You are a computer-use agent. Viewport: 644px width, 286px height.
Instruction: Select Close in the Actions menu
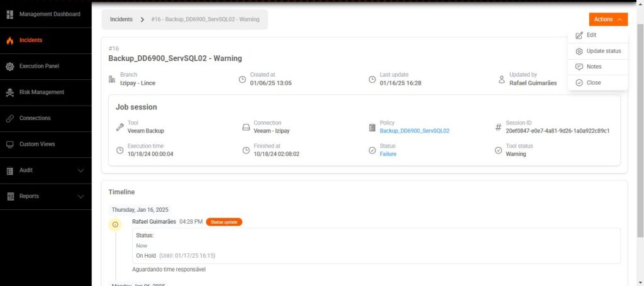tap(593, 83)
